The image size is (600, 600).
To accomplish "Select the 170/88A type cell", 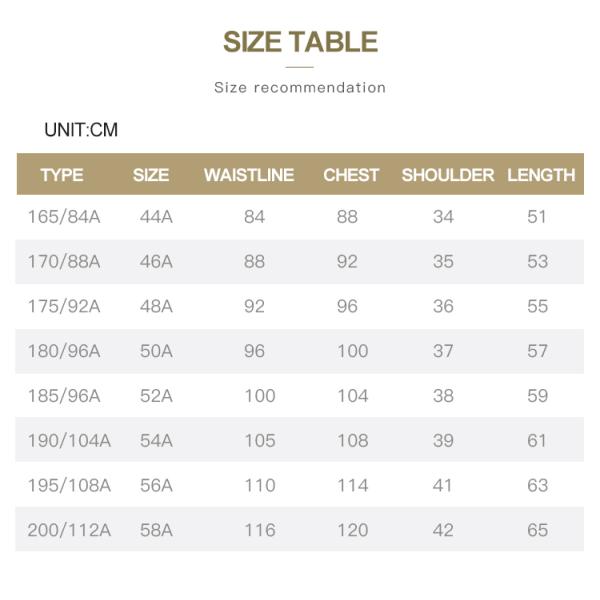I will point(64,262).
